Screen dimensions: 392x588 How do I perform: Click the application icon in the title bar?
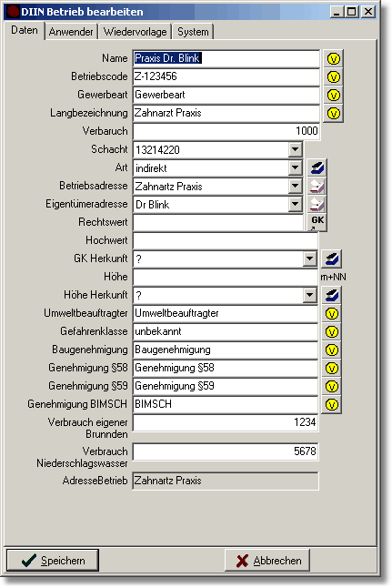pos(14,12)
